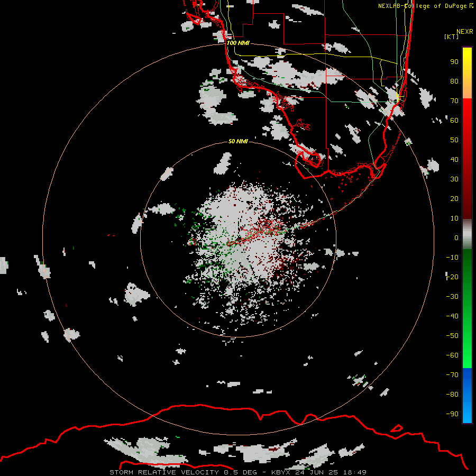The height and width of the screenshot is (476, 476).
Task: Click the -90 scale value
Action: pos(452,414)
